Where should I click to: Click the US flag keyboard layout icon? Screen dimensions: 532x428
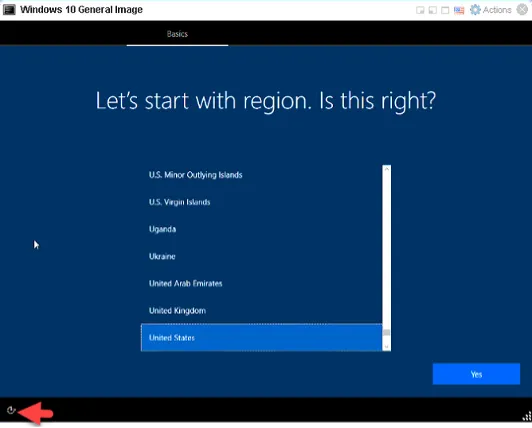point(459,10)
